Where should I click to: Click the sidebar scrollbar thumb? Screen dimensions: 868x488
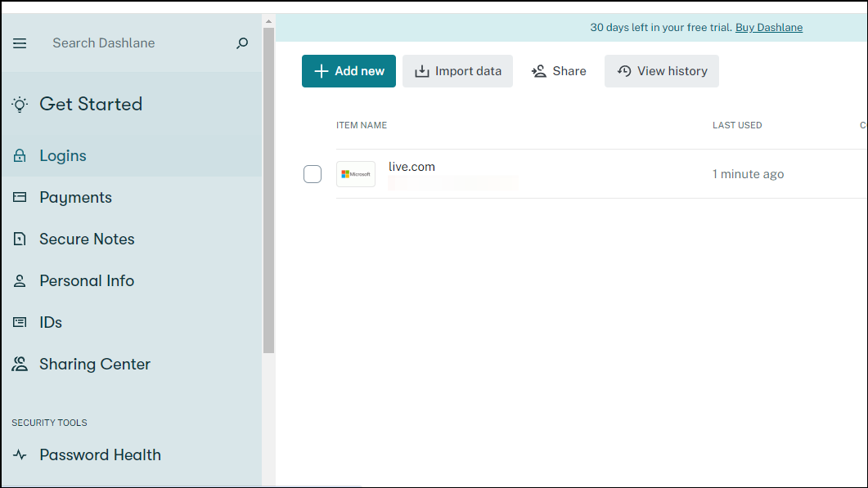pyautogui.click(x=268, y=190)
